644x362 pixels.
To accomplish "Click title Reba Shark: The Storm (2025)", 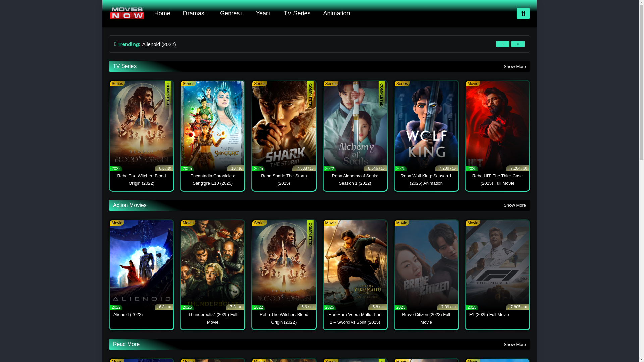I will point(284,180).
